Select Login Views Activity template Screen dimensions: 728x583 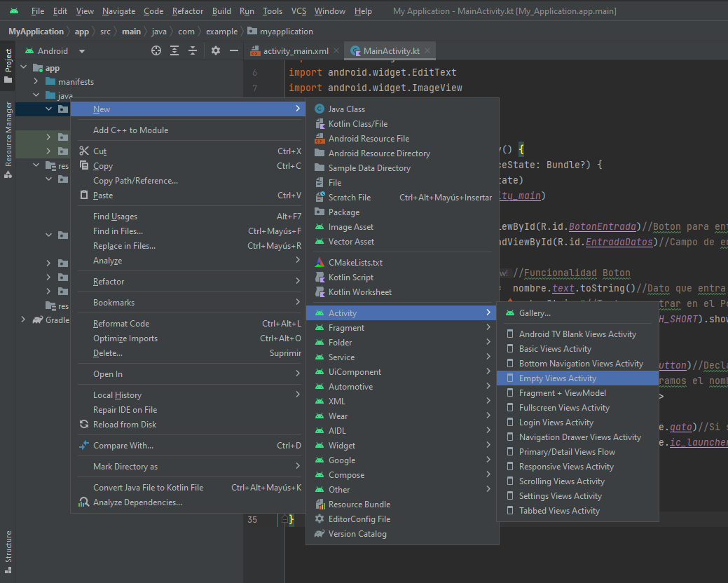tap(556, 423)
